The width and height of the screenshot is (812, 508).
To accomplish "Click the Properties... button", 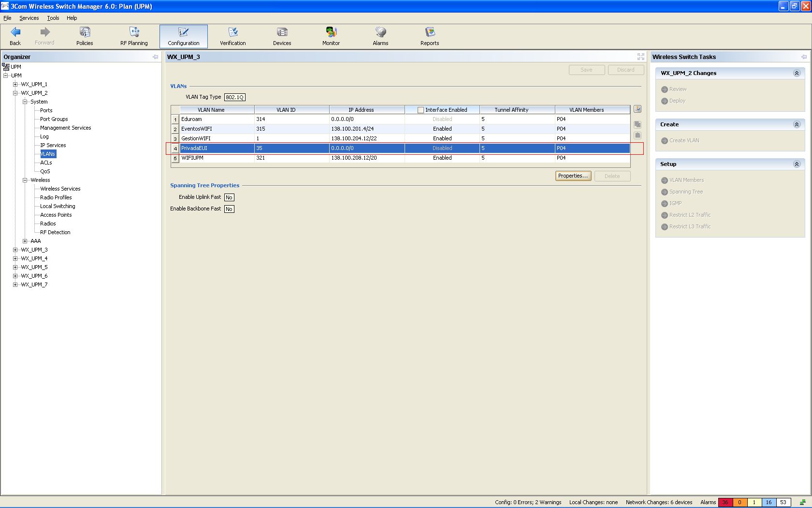I will point(573,176).
